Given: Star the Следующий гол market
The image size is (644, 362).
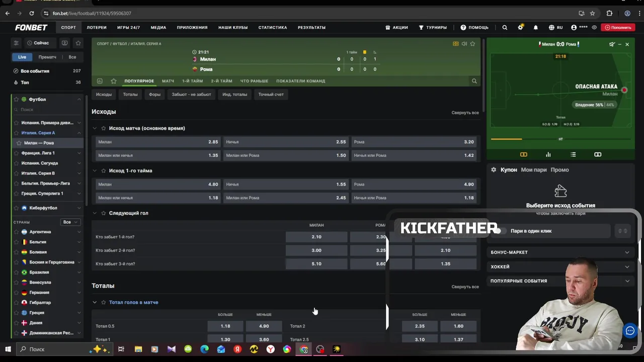Looking at the screenshot, I should pyautogui.click(x=104, y=213).
